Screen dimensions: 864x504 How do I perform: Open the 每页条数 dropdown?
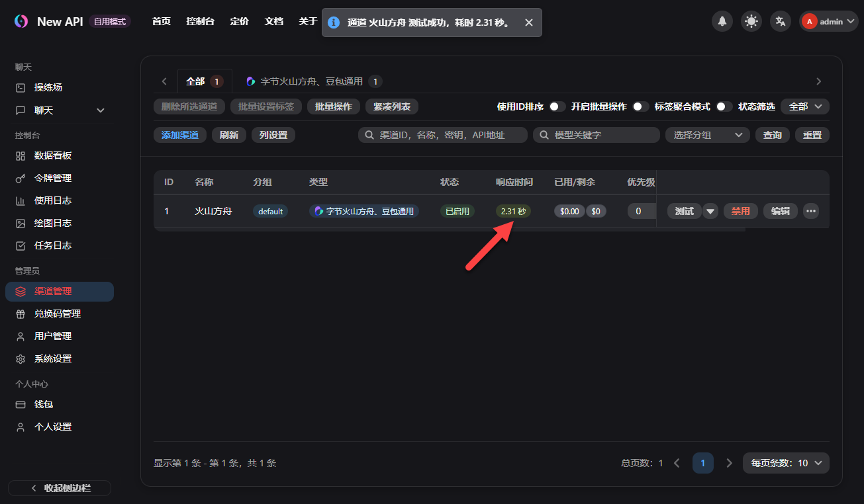coord(785,463)
